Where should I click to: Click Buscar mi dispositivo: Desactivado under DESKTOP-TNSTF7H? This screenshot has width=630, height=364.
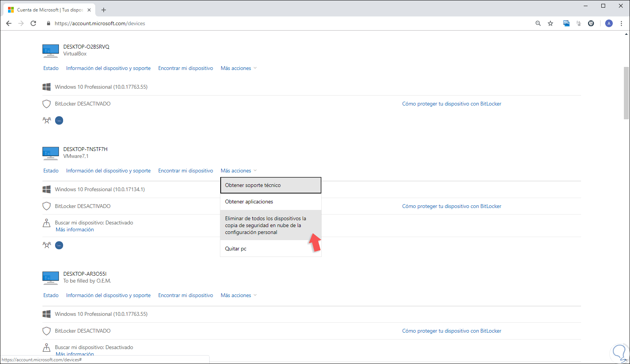94,223
